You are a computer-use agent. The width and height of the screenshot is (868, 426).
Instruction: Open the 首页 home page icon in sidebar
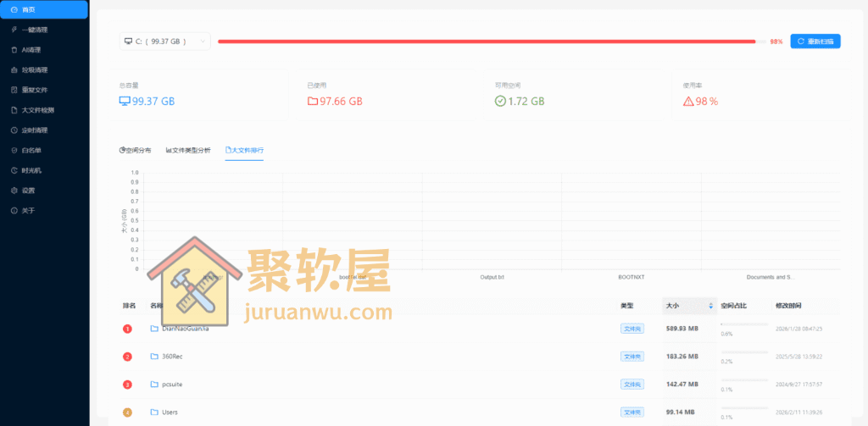(14, 9)
